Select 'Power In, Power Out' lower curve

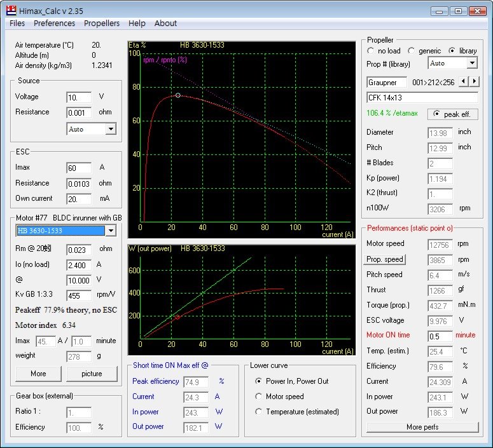(x=258, y=381)
